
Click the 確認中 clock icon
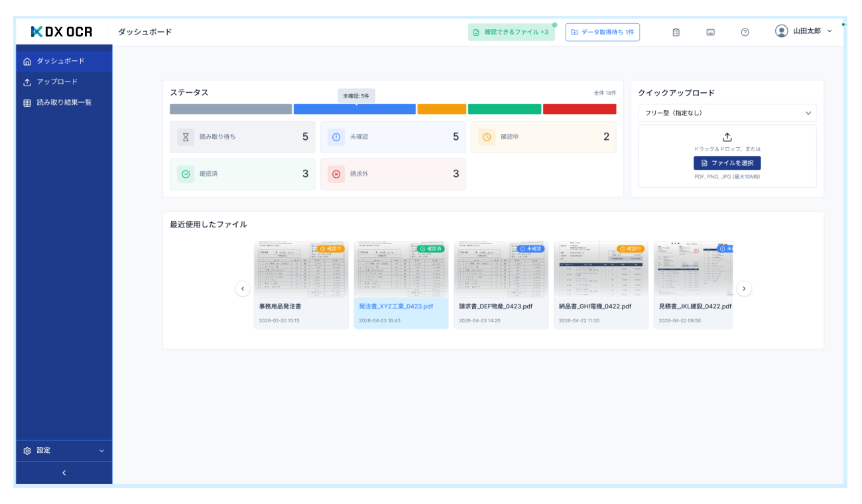487,137
